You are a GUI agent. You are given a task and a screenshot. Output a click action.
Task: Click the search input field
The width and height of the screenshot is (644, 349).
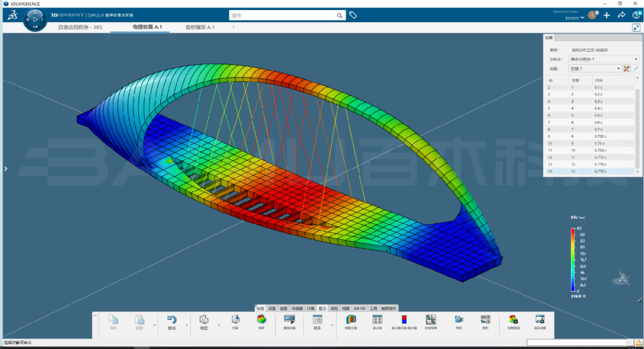(283, 15)
